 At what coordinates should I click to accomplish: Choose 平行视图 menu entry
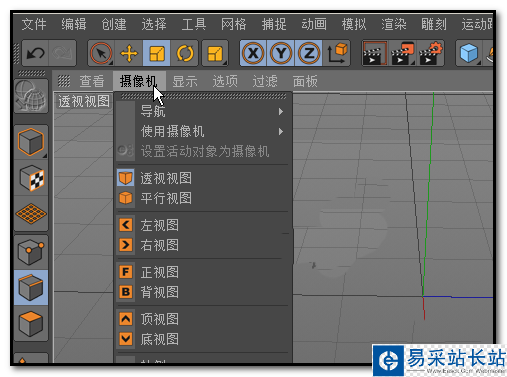[203, 198]
